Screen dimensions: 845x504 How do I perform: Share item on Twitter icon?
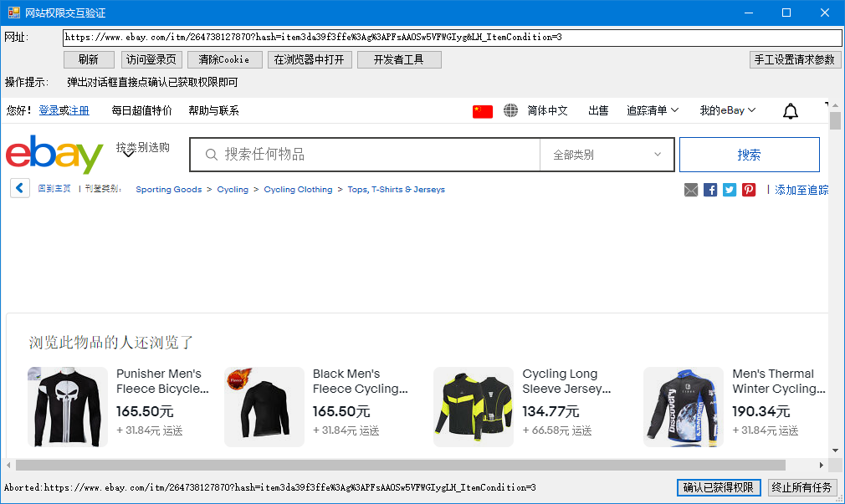click(x=730, y=190)
